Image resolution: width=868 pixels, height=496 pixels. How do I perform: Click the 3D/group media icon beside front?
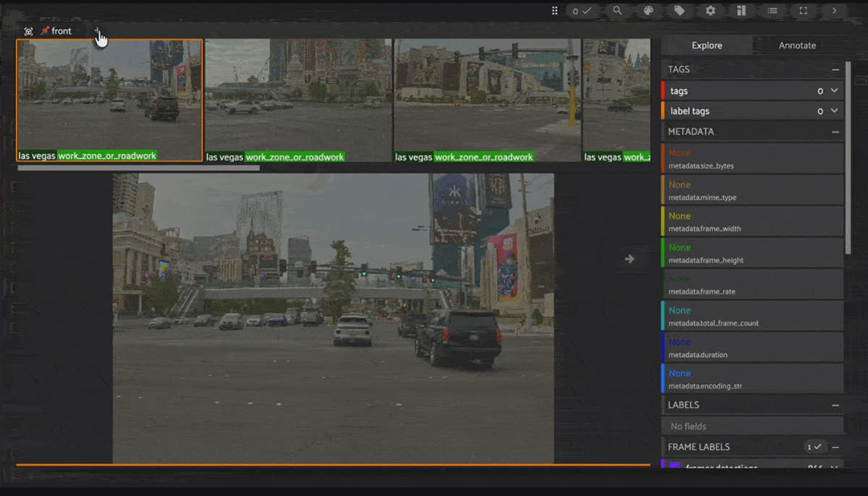[28, 31]
